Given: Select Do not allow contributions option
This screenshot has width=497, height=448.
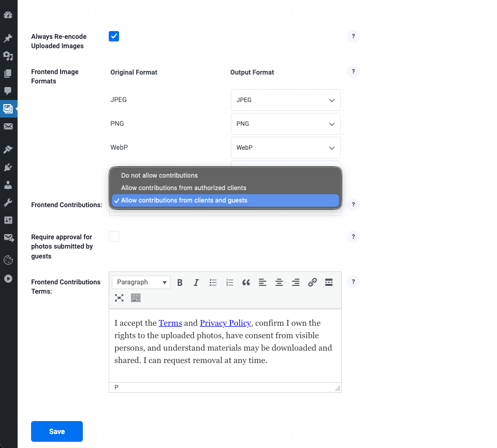Looking at the screenshot, I should (159, 175).
